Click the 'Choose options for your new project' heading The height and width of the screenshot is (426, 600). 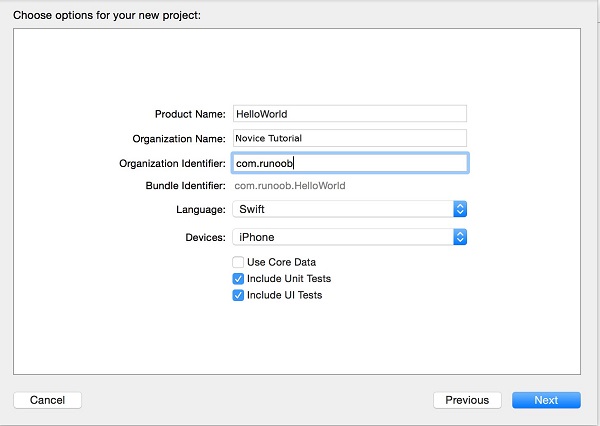pos(106,15)
